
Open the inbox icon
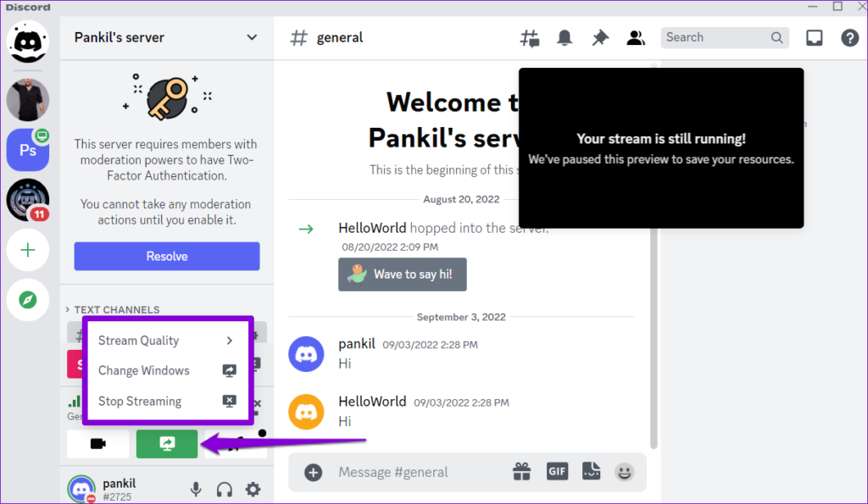tap(814, 37)
